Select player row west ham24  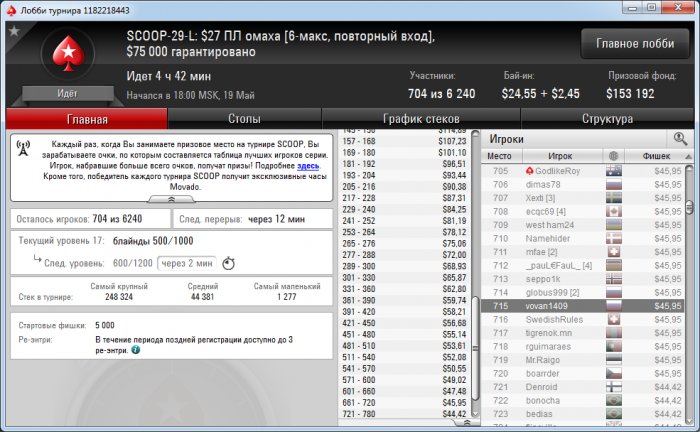583,225
